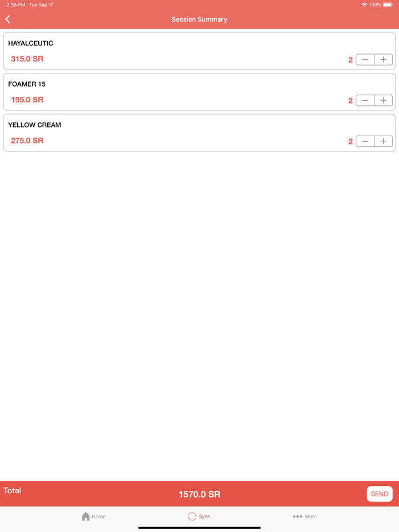The width and height of the screenshot is (399, 532).
Task: Tap the 315.0 SR price label
Action: (27, 59)
